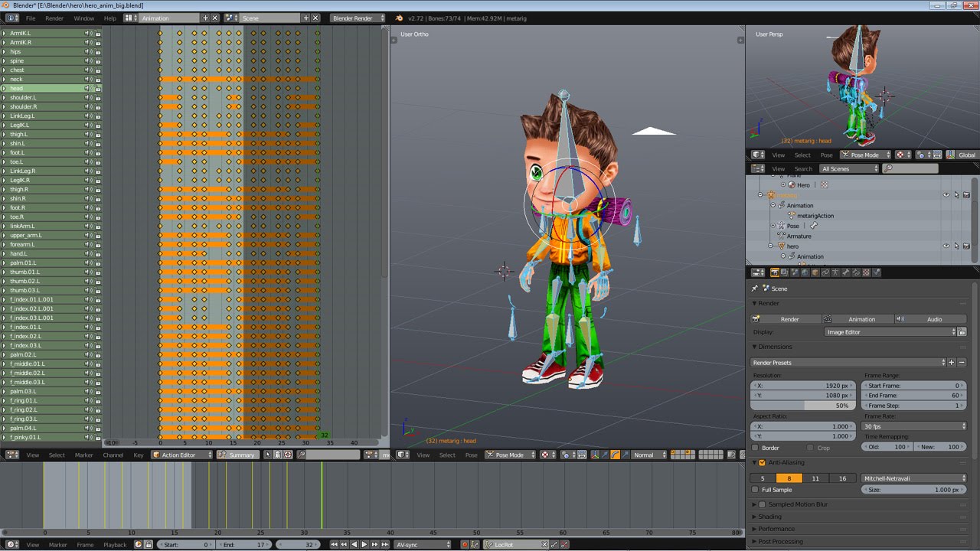Open the Mitchell-Netravali filter dropdown
The width and height of the screenshot is (980, 551).
coord(914,478)
